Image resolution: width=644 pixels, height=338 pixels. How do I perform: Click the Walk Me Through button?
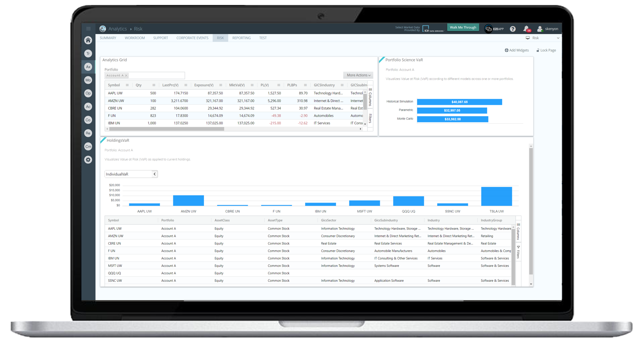tap(463, 27)
